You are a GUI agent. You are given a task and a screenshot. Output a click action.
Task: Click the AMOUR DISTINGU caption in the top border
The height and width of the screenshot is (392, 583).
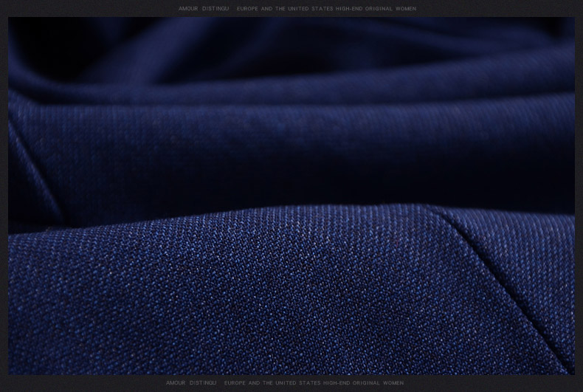pos(204,9)
